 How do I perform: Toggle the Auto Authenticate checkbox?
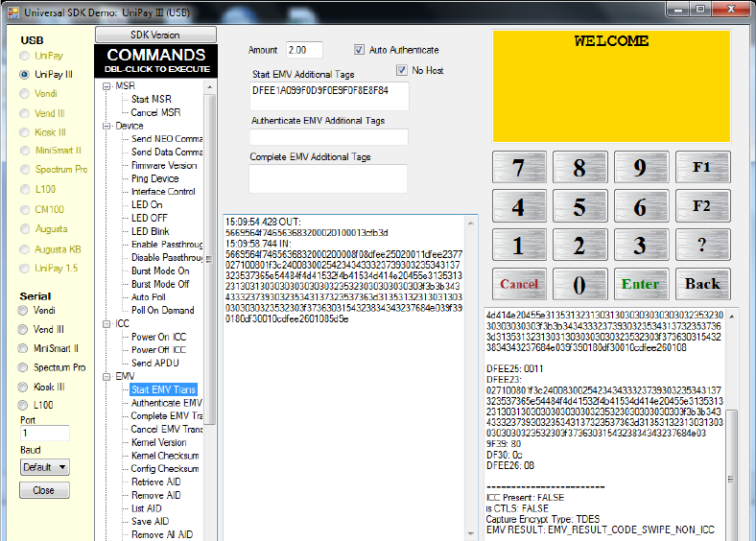(x=359, y=50)
